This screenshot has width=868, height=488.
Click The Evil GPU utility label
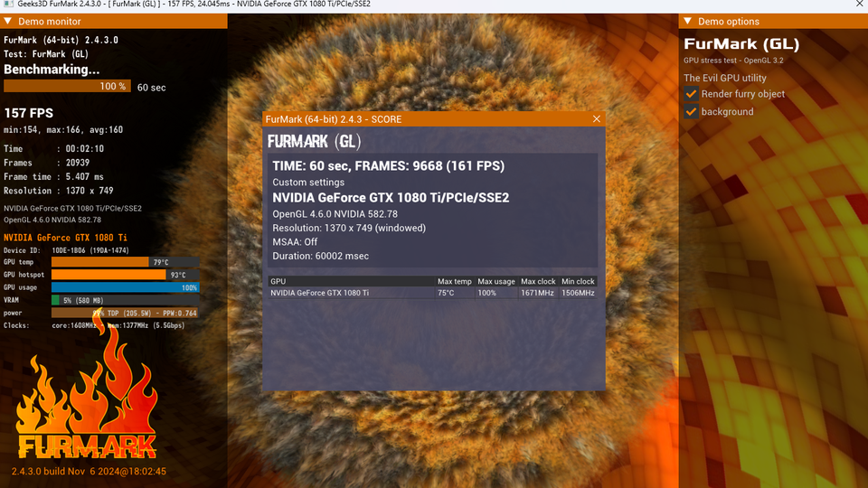pyautogui.click(x=724, y=78)
